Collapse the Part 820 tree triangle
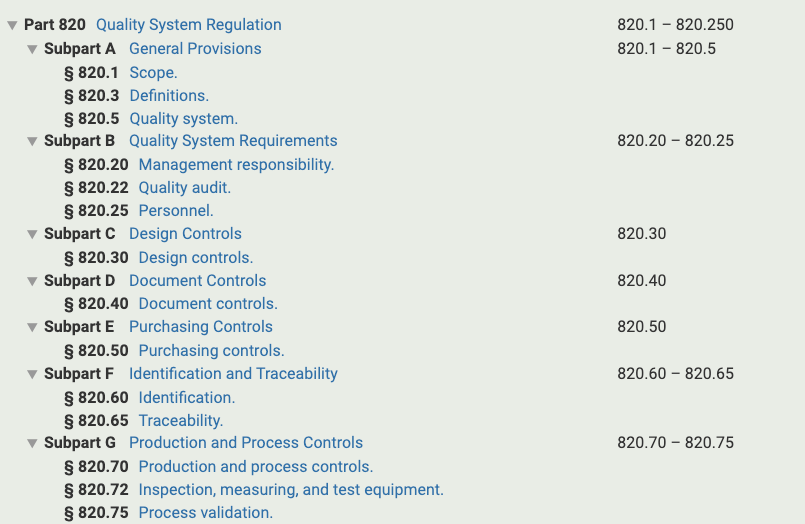 point(12,25)
